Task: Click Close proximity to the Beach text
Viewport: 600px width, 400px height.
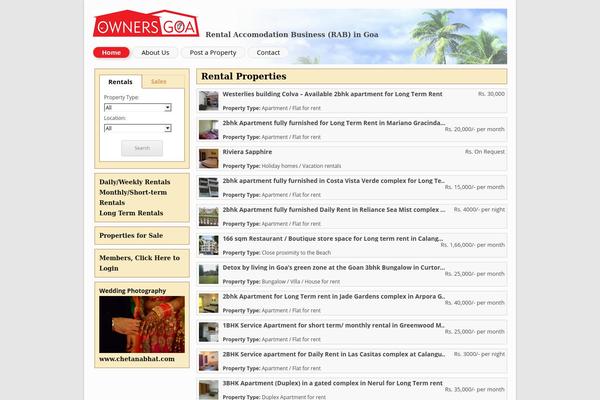Action: tap(296, 253)
